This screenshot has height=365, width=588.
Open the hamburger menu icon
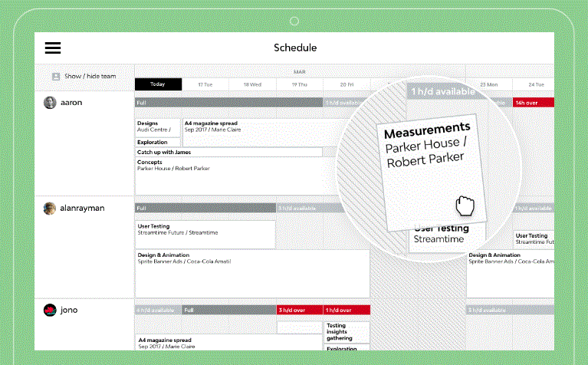click(x=52, y=48)
